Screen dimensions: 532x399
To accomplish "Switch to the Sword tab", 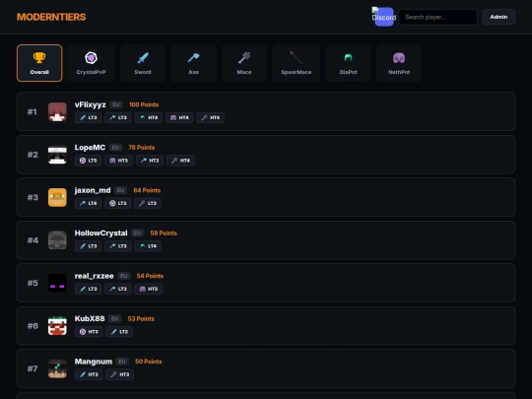I will tap(143, 63).
